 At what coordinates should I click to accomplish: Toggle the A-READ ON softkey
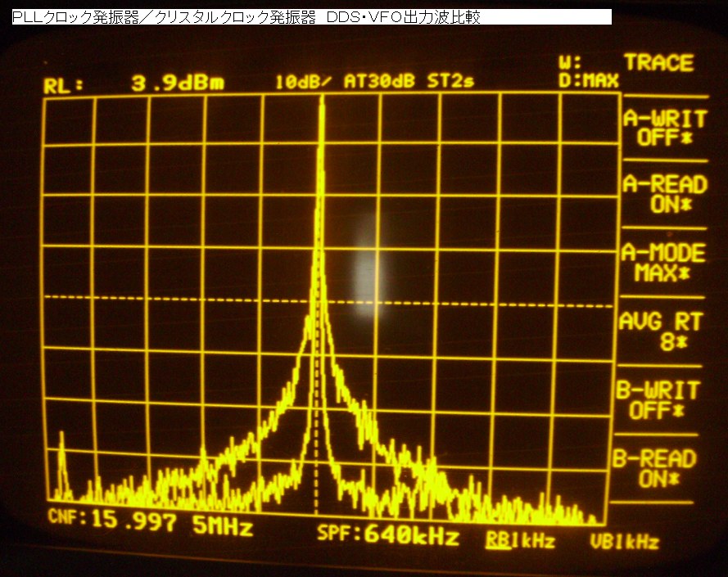665,194
